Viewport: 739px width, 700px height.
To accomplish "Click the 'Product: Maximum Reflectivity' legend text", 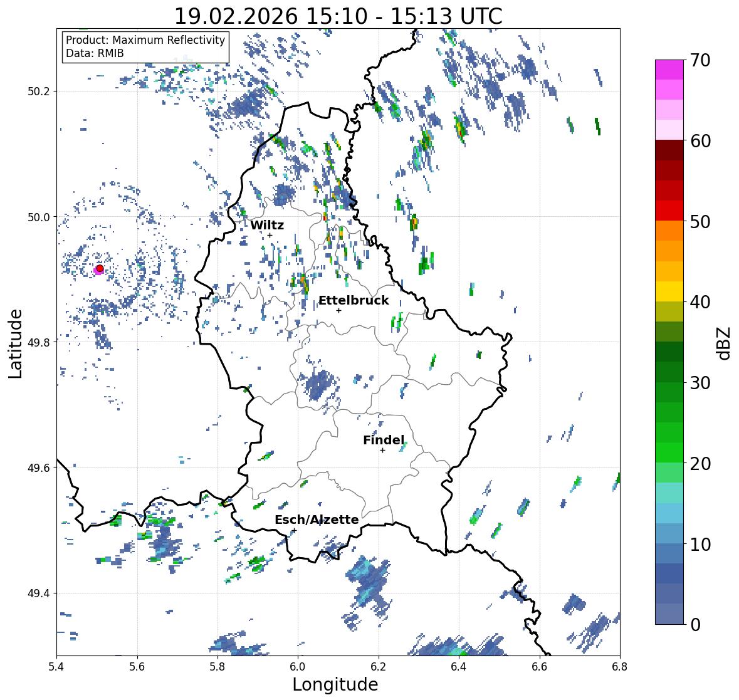I will pyautogui.click(x=145, y=40).
